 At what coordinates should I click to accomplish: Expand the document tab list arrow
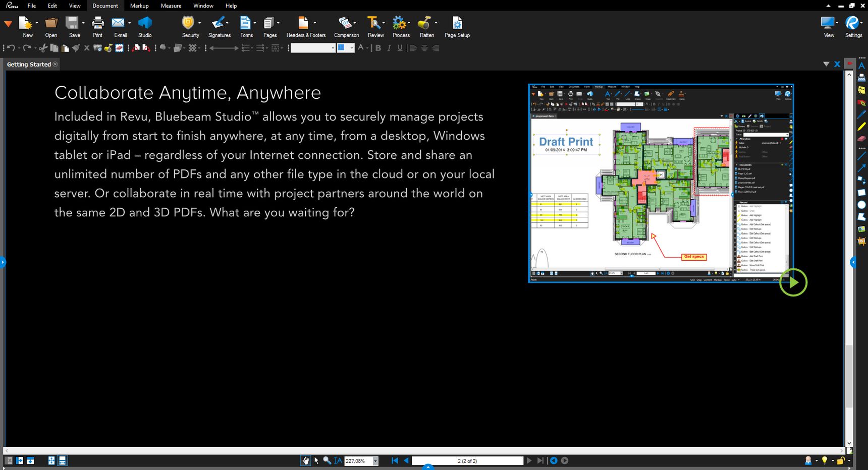826,64
